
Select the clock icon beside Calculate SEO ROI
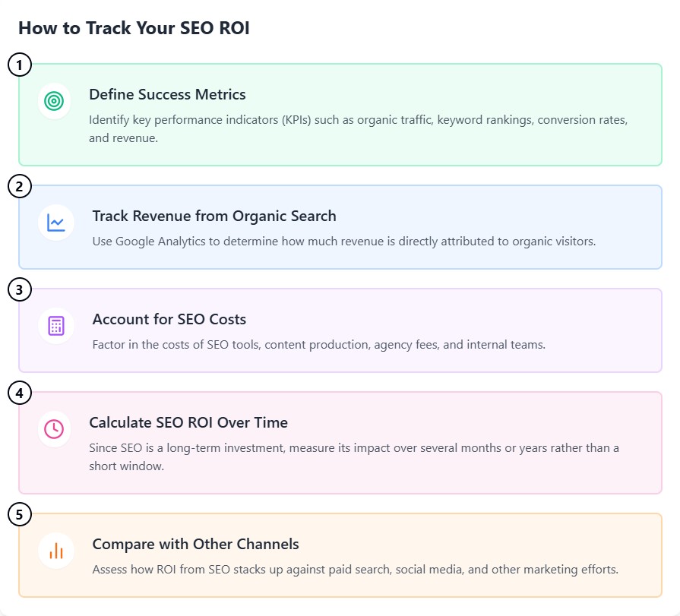(x=55, y=428)
